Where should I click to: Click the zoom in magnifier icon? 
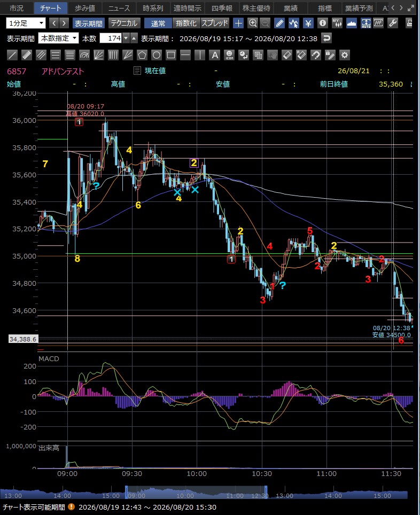(x=252, y=23)
